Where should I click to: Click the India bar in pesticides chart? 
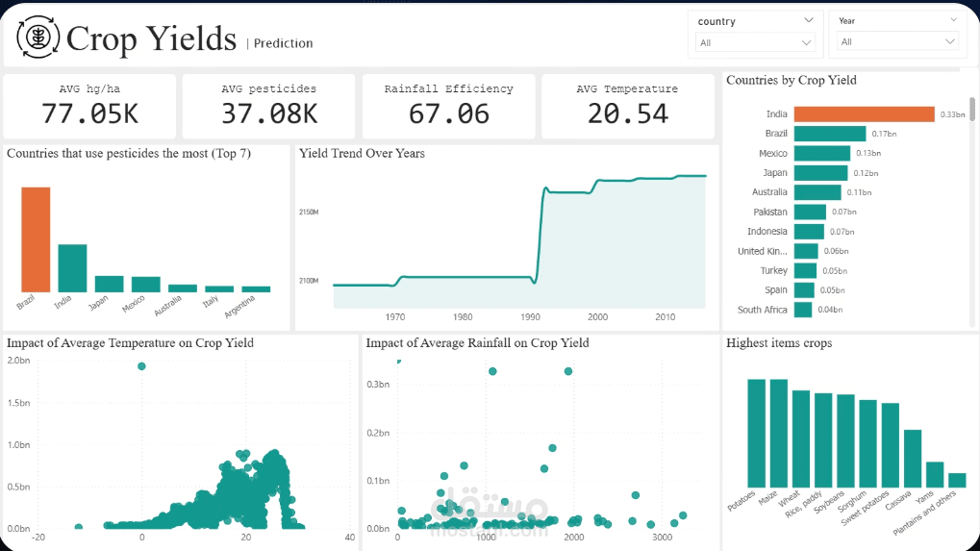[x=72, y=268]
